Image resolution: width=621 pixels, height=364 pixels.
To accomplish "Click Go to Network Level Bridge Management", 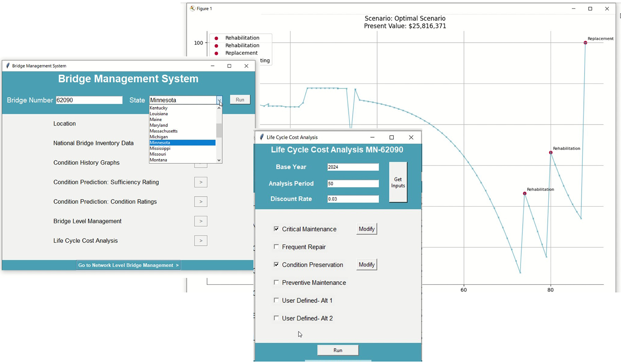I will click(x=128, y=265).
